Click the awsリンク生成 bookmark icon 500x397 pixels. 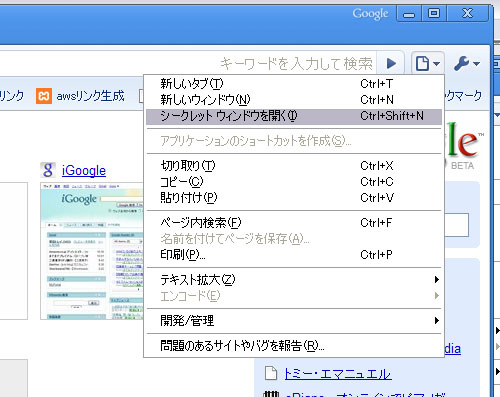(44, 96)
